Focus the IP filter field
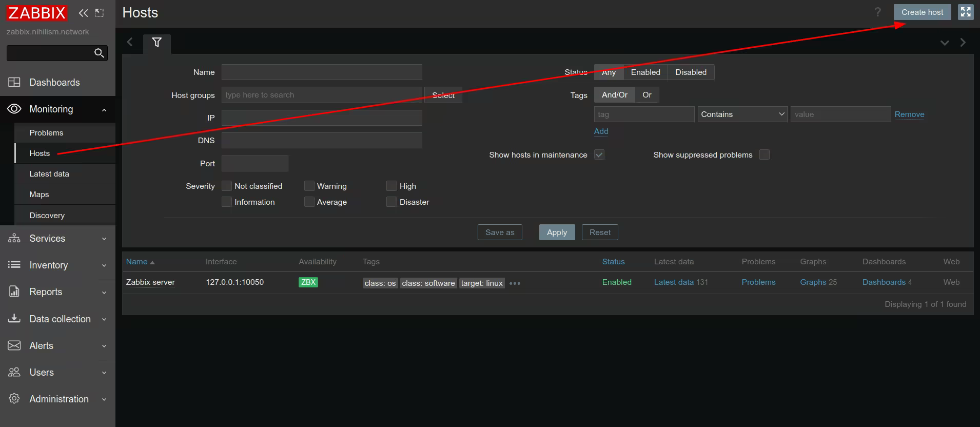 (x=322, y=118)
